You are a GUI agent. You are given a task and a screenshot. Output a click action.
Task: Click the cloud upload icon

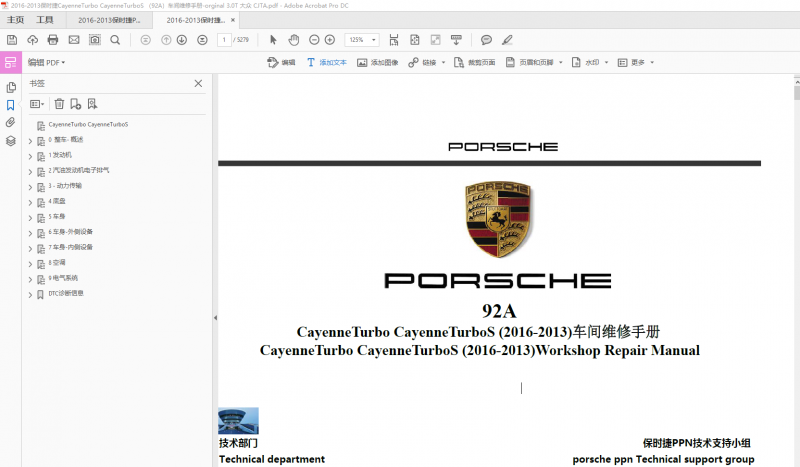click(x=33, y=40)
